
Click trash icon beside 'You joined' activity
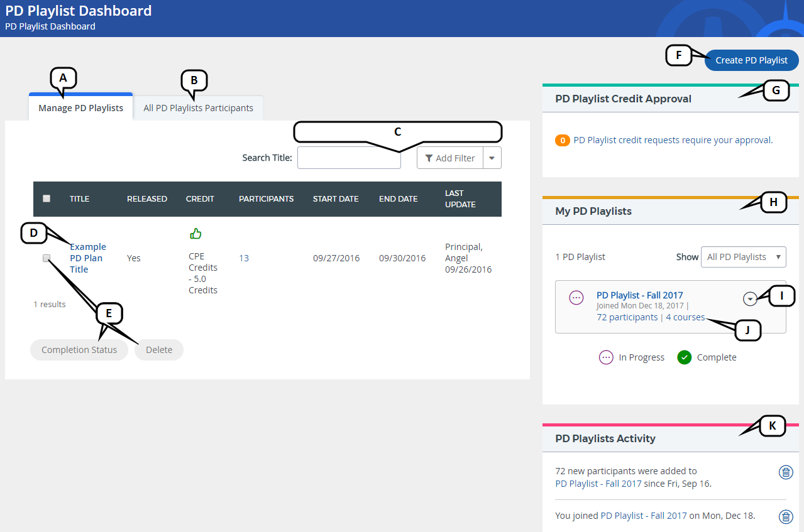coord(785,516)
